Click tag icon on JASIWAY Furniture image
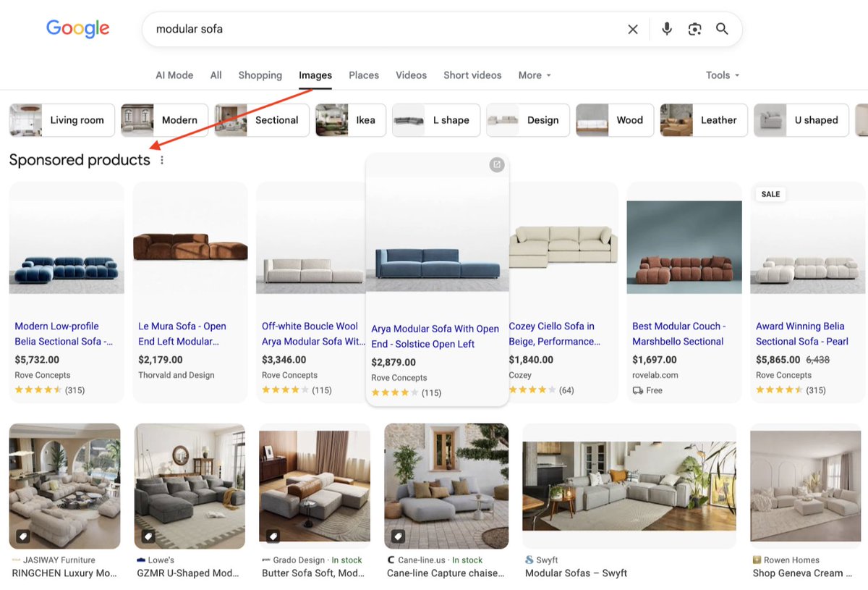Image resolution: width=868 pixels, height=590 pixels. 23,536
